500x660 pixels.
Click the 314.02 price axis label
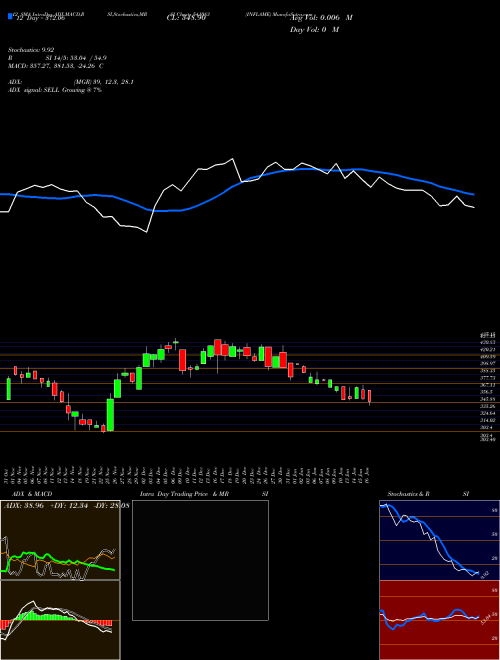click(488, 420)
